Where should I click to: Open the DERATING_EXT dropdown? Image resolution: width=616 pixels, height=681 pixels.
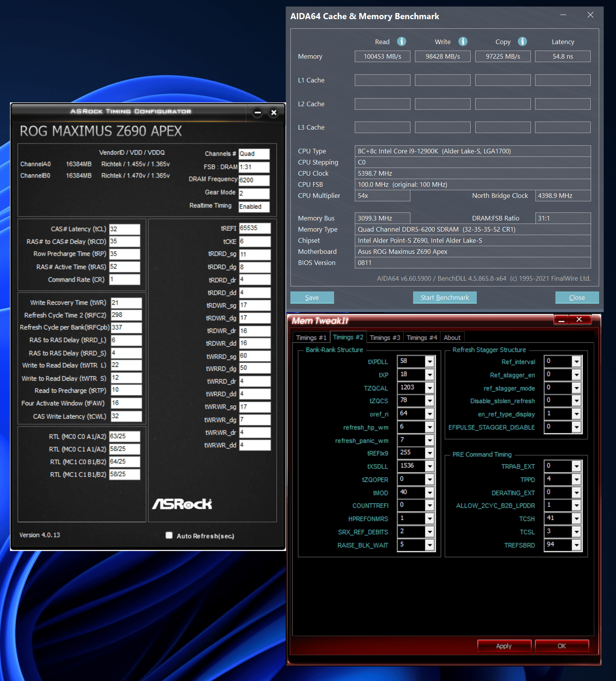[576, 493]
